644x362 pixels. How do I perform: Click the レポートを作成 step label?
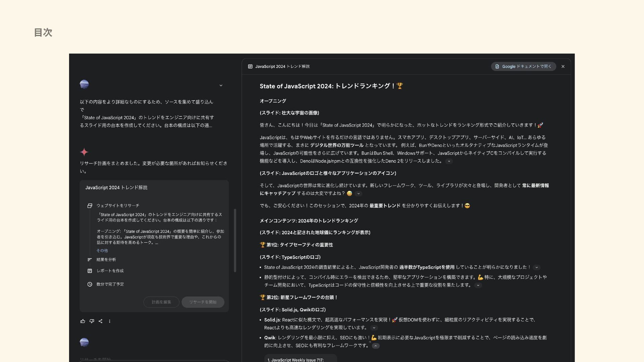(x=110, y=270)
